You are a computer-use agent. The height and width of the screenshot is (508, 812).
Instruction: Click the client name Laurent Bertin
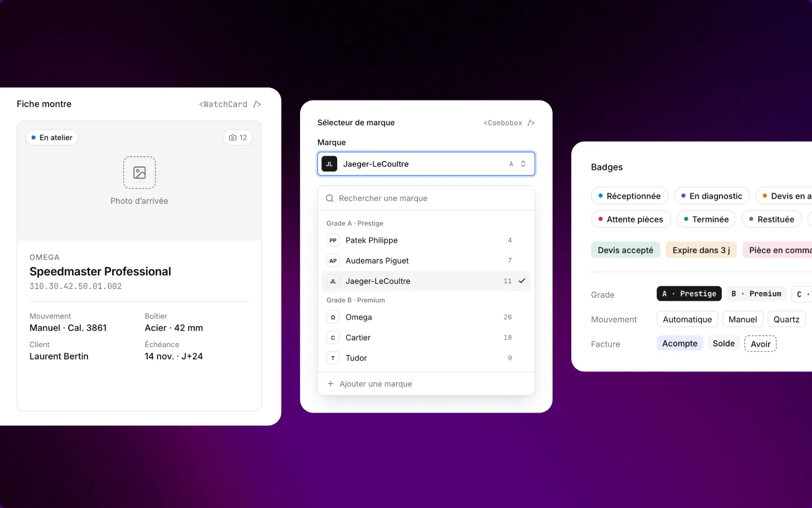coord(59,356)
